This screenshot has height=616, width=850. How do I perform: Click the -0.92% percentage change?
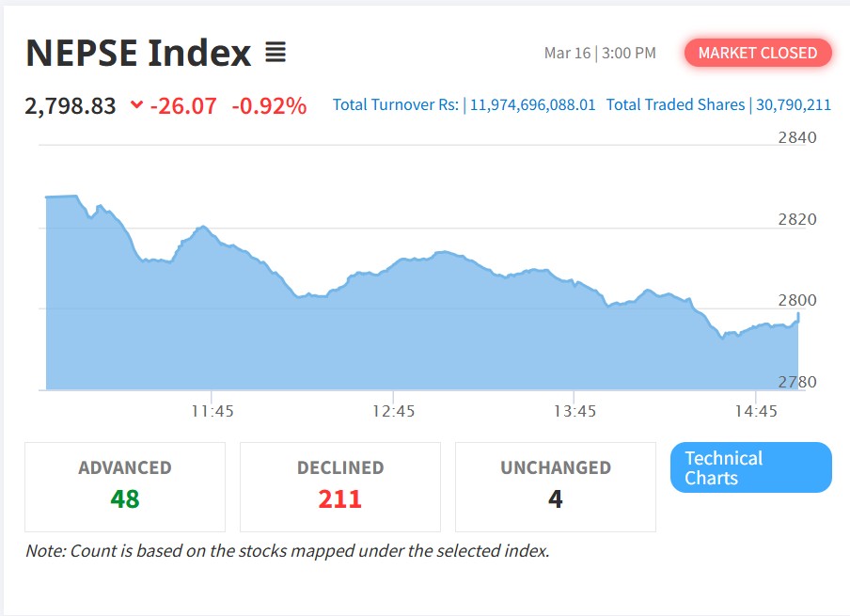[268, 105]
